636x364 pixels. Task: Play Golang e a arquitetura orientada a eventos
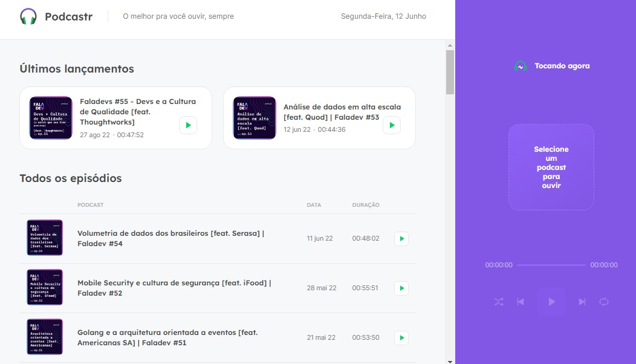click(x=401, y=337)
